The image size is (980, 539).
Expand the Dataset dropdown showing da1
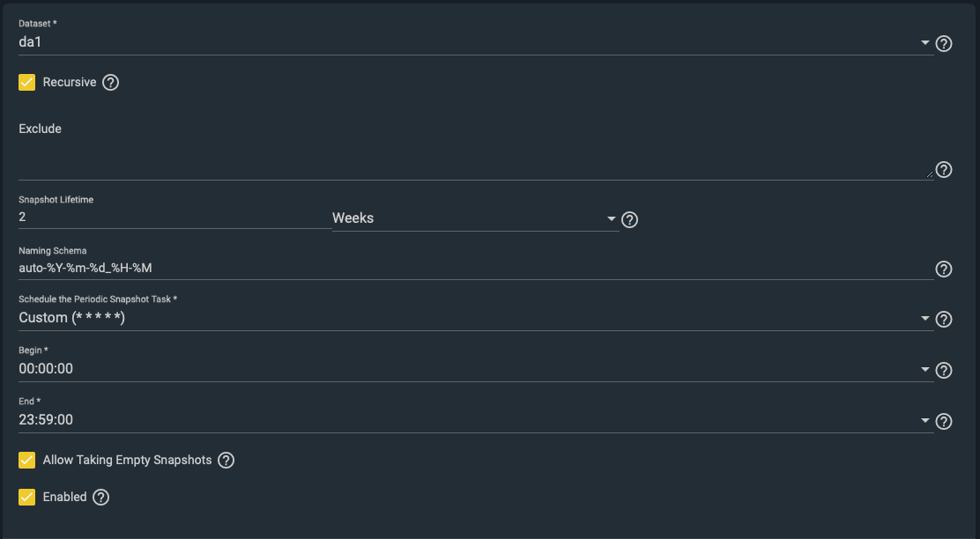point(924,42)
